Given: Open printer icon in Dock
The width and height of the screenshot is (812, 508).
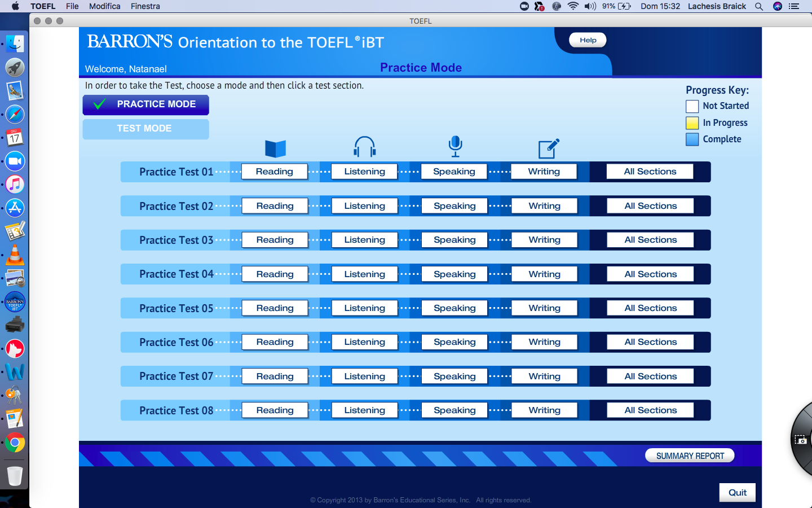Looking at the screenshot, I should pyautogui.click(x=15, y=325).
